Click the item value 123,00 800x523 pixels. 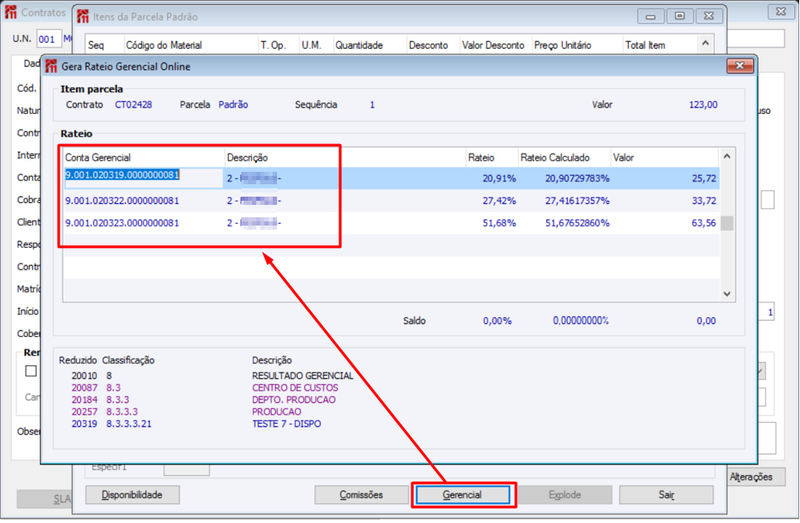pos(703,105)
